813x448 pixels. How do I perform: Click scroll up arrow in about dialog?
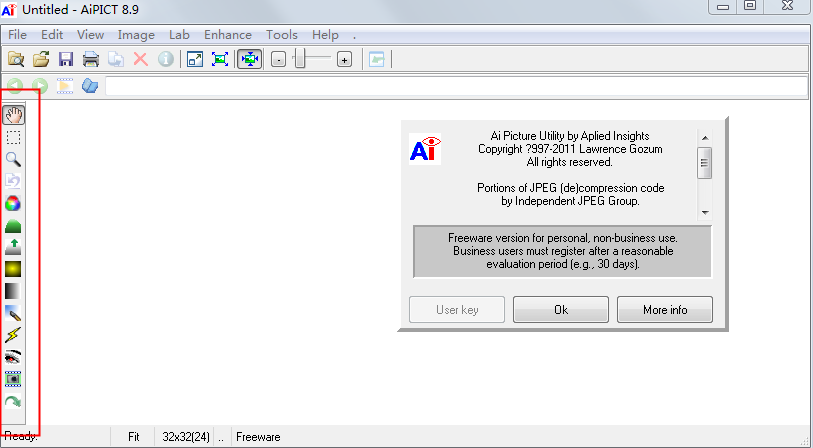705,137
